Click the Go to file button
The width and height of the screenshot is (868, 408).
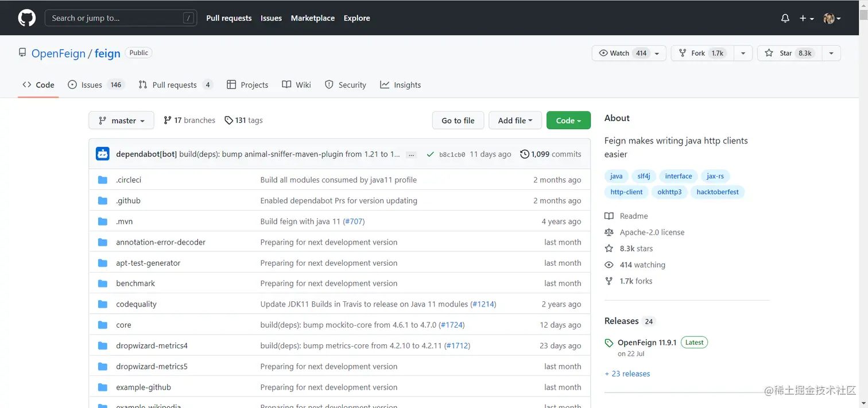click(x=458, y=121)
